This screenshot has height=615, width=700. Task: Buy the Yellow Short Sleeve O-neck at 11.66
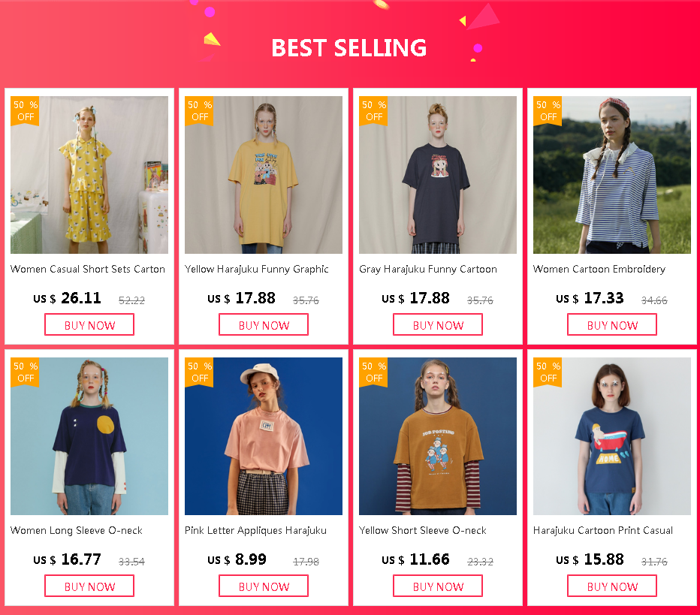437,586
